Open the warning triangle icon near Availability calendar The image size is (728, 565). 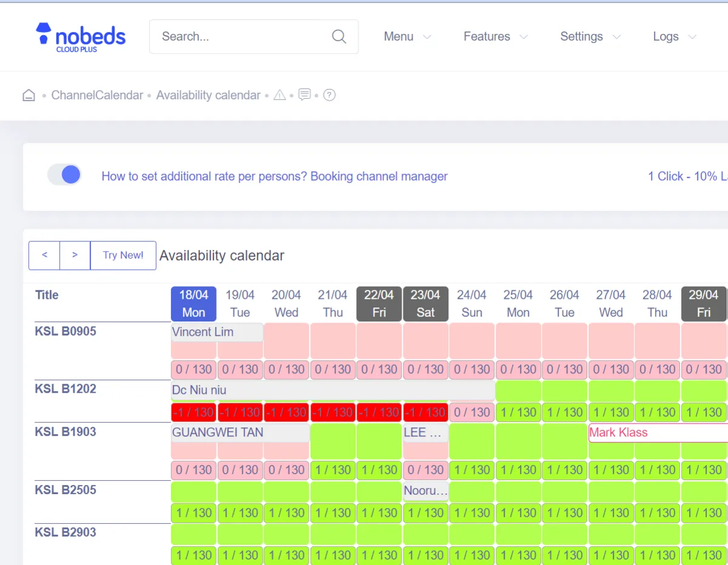click(x=280, y=95)
